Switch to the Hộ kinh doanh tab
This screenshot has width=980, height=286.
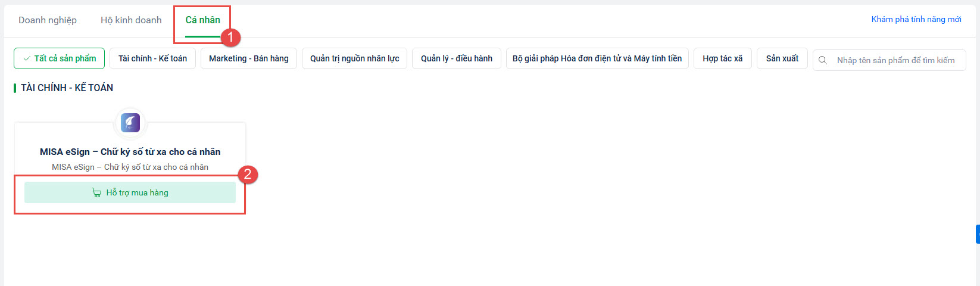tap(131, 20)
